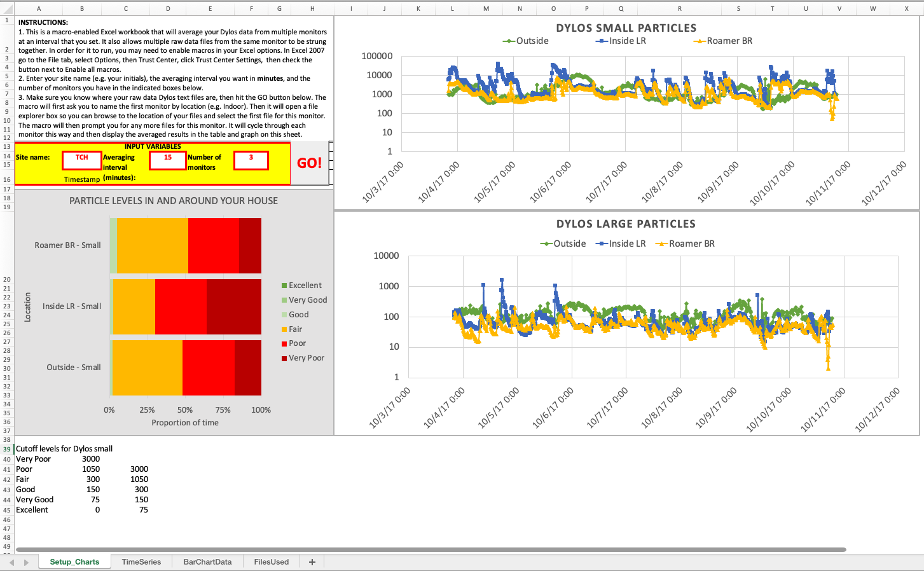Viewport: 924px width, 571px height.
Task: Click the Excellent legend color swatch
Action: coord(284,285)
